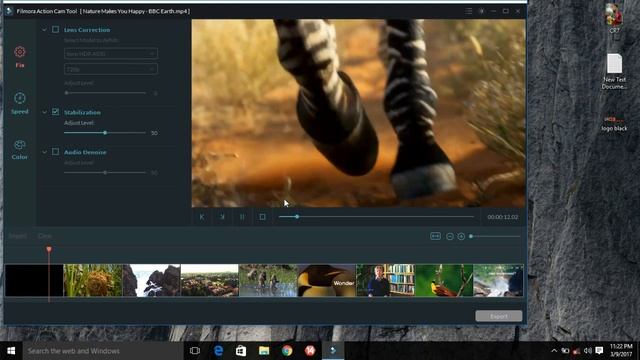The image size is (640, 360).
Task: Adjust the Stabilization level slider
Action: click(x=105, y=133)
